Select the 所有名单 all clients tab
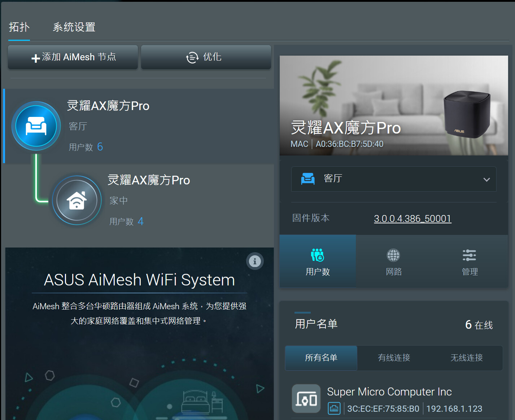The width and height of the screenshot is (515, 420). tap(321, 358)
